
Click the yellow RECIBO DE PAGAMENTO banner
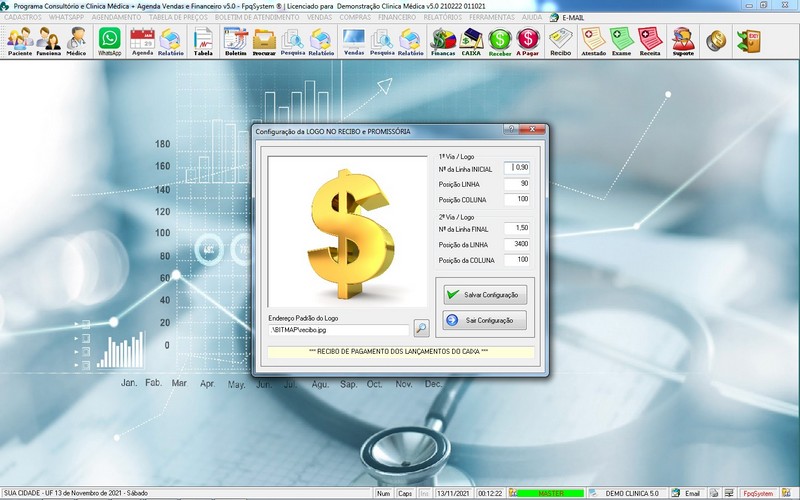[x=401, y=352]
